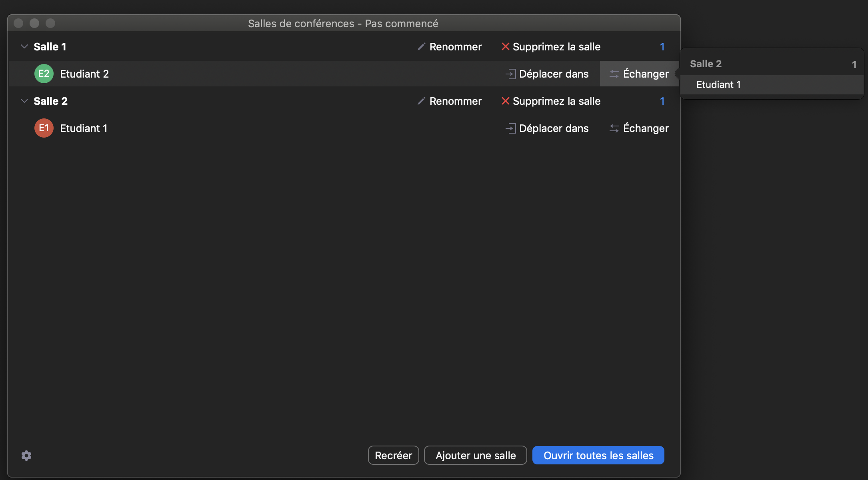Click the E2 green avatar
This screenshot has width=868, height=480.
click(44, 74)
